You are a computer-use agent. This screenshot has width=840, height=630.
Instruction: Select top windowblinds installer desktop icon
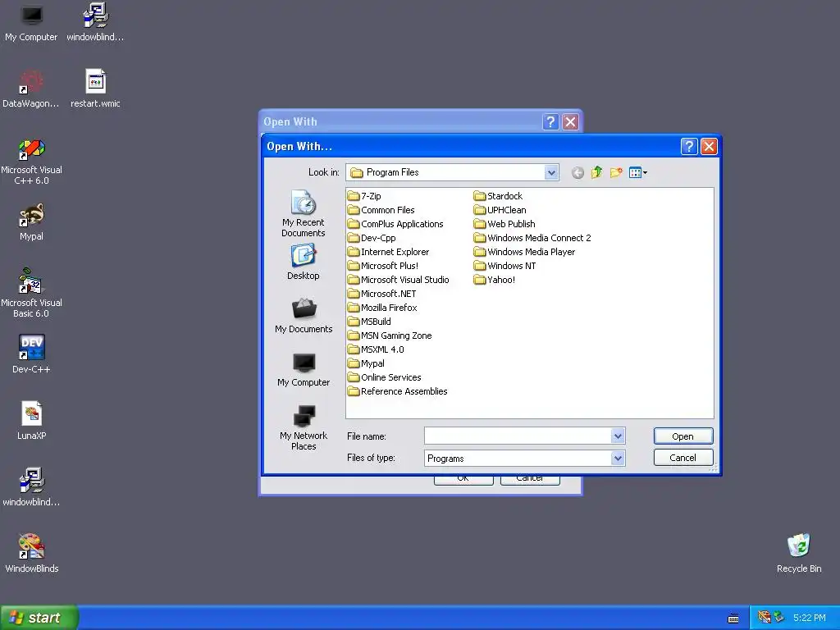95,22
